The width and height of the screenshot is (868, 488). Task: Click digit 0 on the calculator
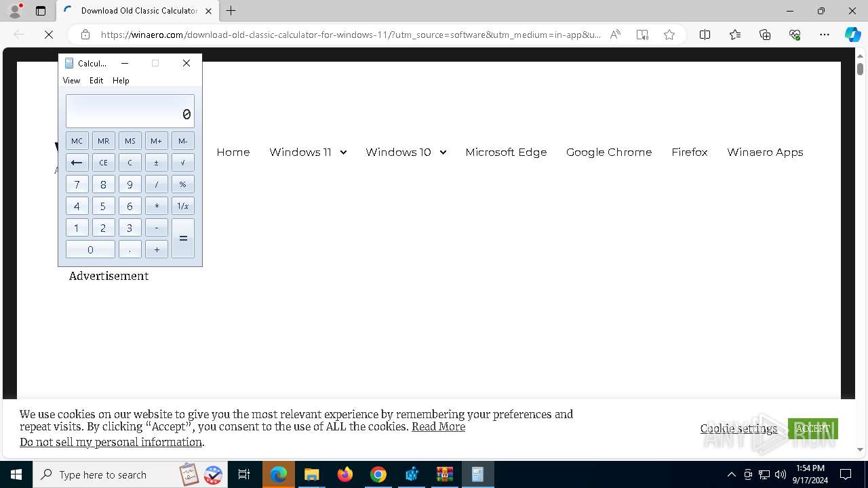pos(90,249)
